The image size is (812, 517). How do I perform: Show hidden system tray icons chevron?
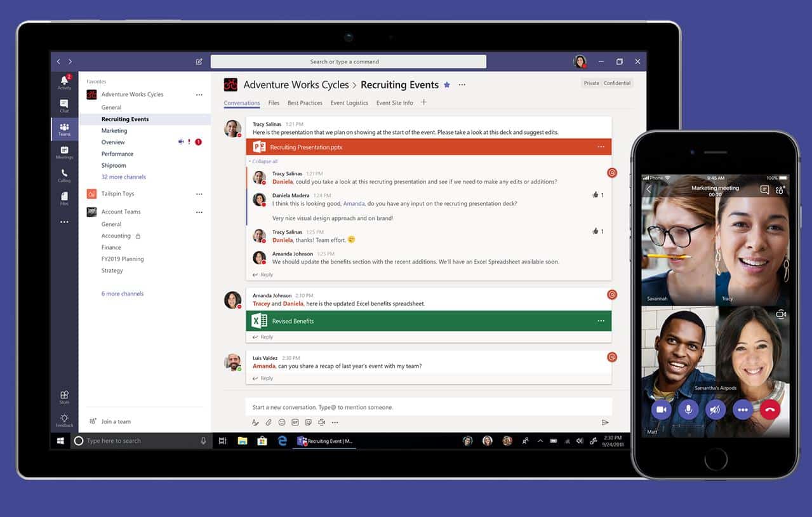[x=540, y=441]
